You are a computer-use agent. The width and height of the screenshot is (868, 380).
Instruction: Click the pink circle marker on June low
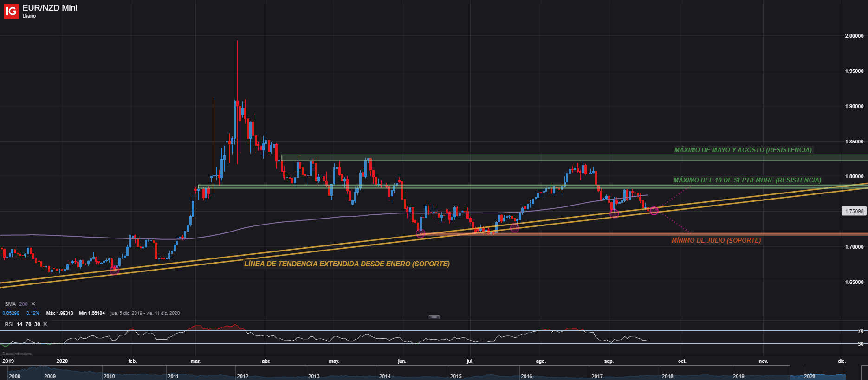(421, 234)
